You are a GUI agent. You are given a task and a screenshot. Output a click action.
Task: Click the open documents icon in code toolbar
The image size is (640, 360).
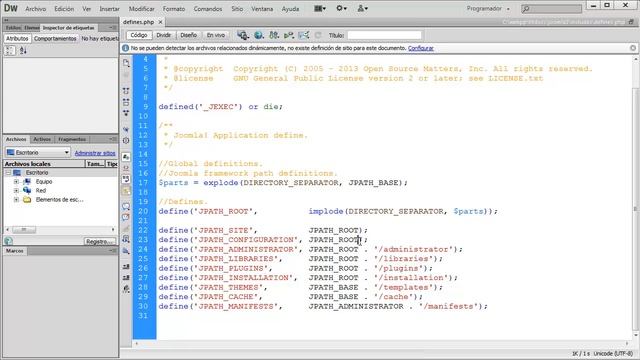click(126, 62)
